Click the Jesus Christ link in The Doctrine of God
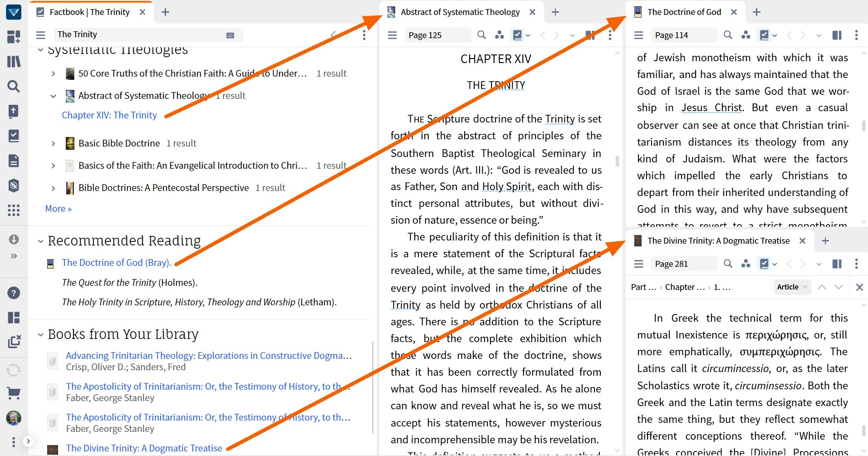 pos(712,108)
